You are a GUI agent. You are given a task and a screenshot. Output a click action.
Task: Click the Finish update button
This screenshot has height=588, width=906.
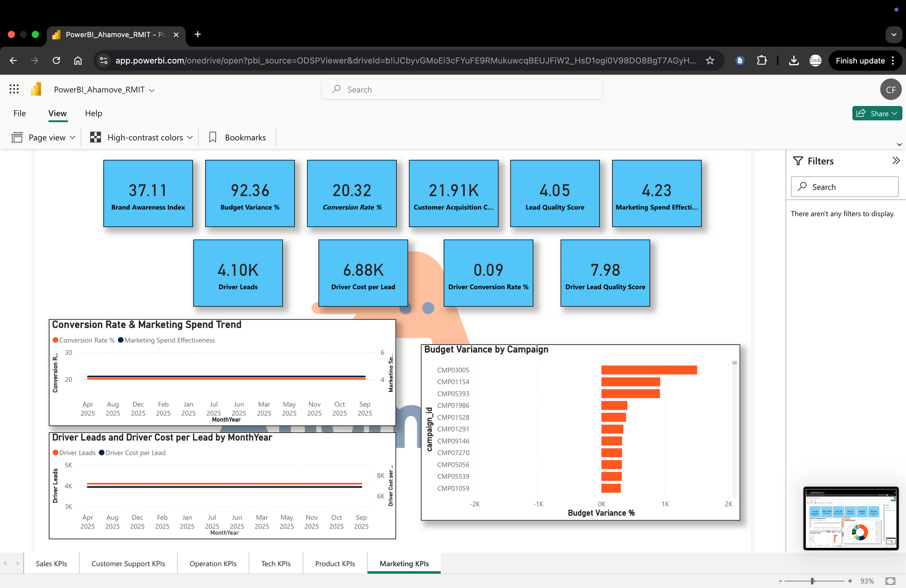pyautogui.click(x=860, y=60)
